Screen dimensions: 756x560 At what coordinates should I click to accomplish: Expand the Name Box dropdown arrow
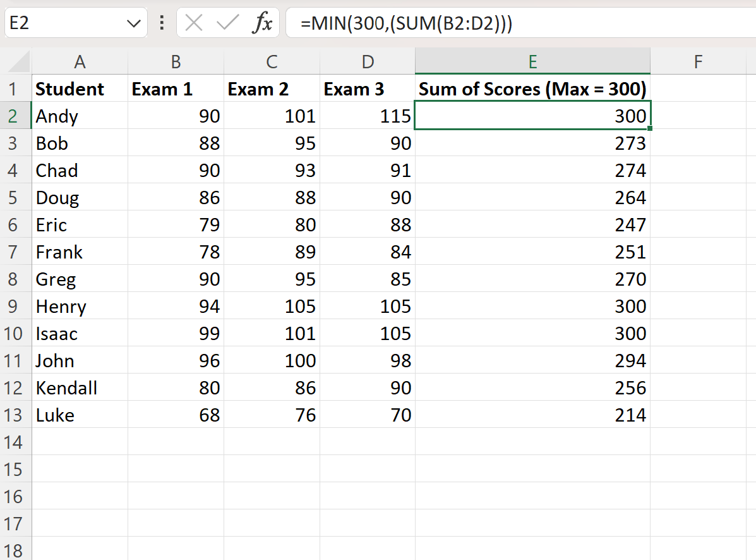pos(133,23)
